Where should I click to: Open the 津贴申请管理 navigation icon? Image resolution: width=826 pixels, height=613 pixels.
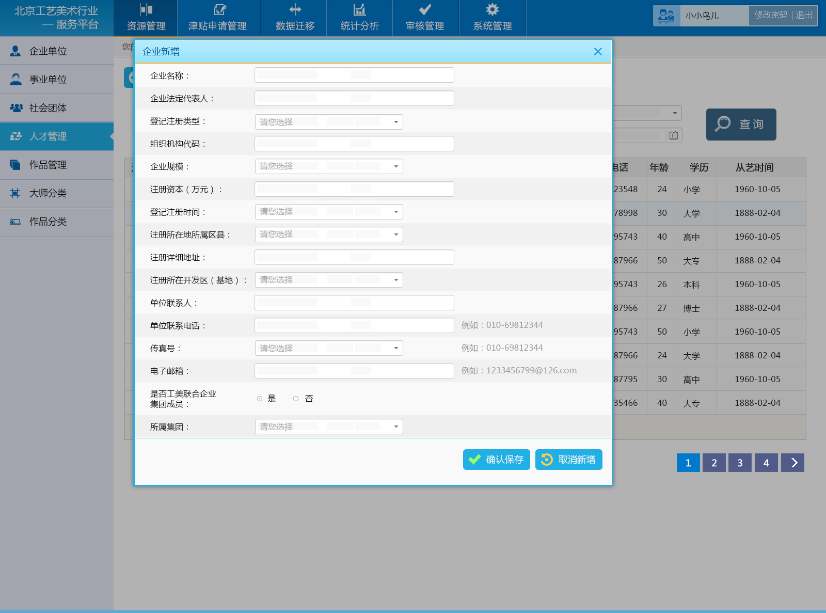click(221, 10)
